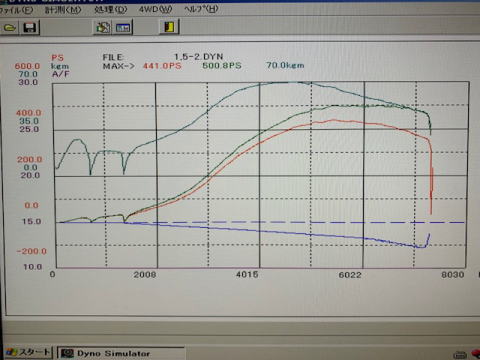
Task: Click the file name 1,5-2.DYN
Action: (x=199, y=56)
